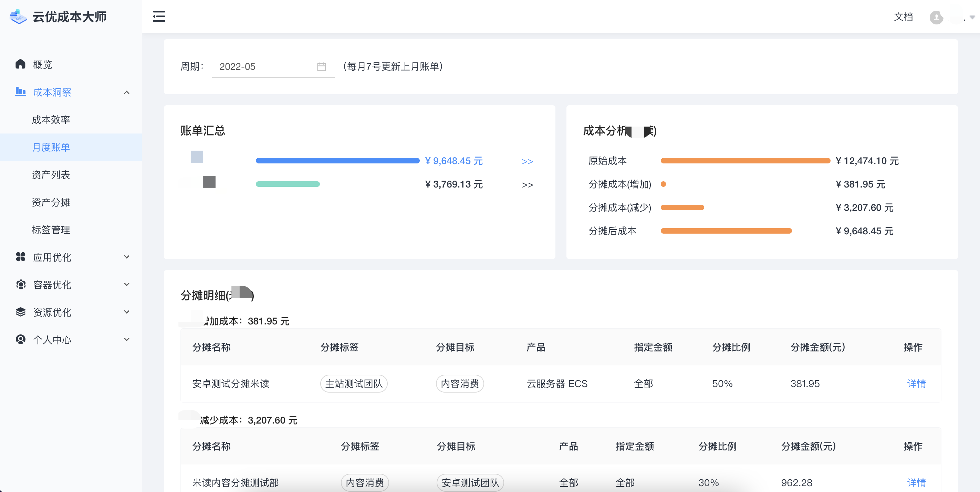This screenshot has width=980, height=492.
Task: Expand the 应用优化 menu chevron
Action: click(x=127, y=257)
